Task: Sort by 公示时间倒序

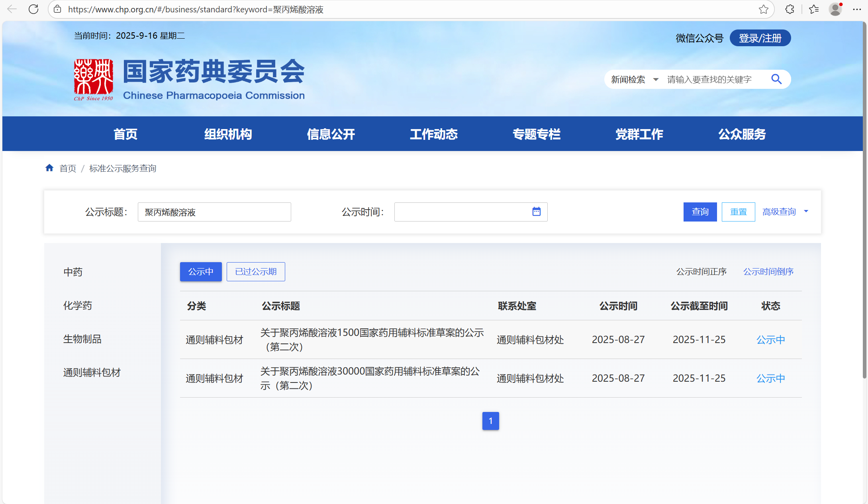Action: [x=768, y=272]
